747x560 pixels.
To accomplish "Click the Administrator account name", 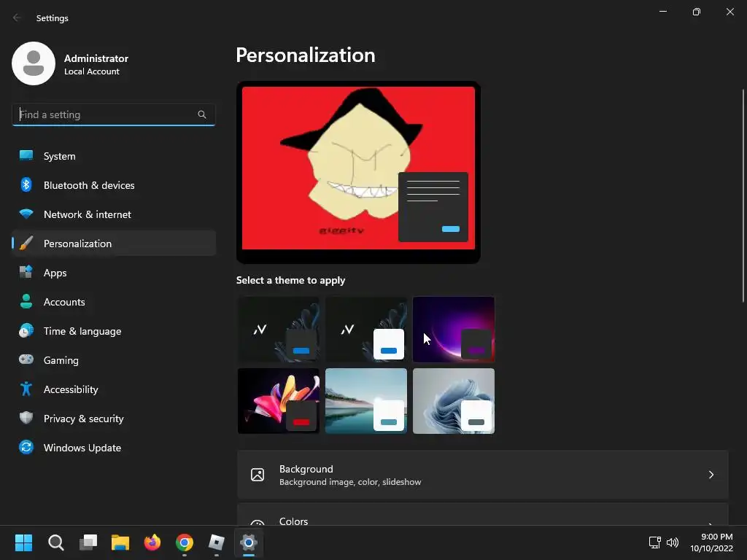I will pos(96,58).
